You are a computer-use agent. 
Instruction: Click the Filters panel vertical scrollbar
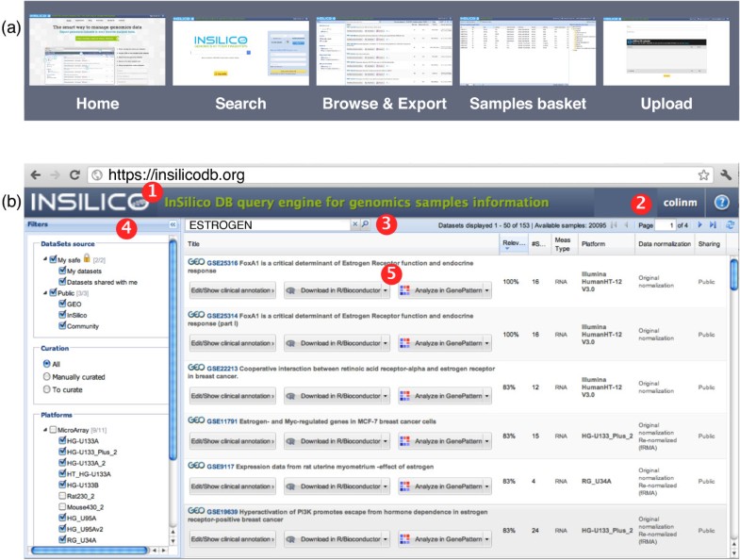173,350
